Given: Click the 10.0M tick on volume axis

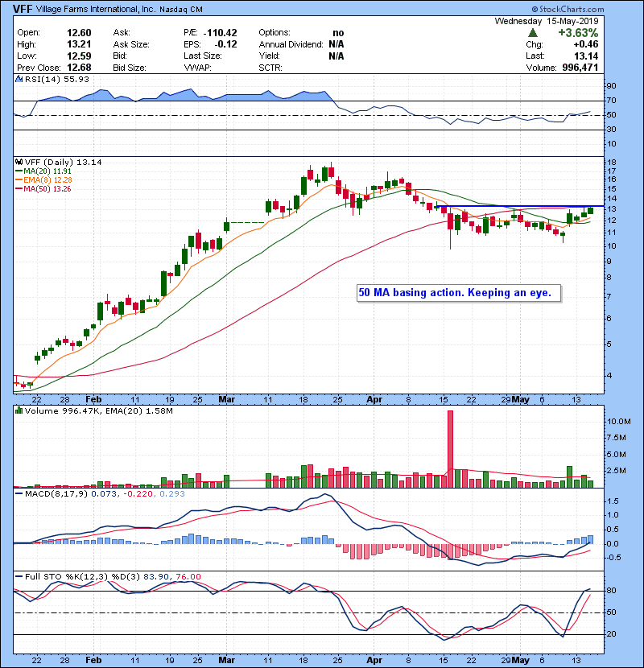Looking at the screenshot, I should [619, 422].
